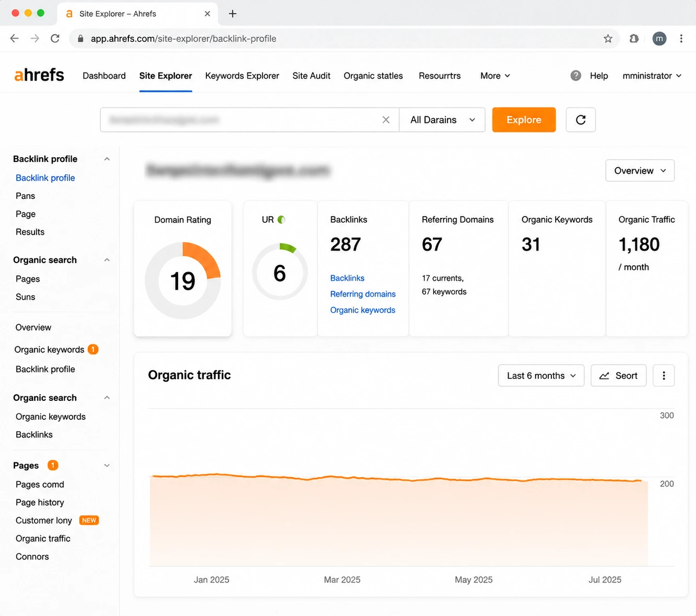Viewport: 696px width, 616px height.
Task: Click the Organic keywords notification badge
Action: point(93,349)
